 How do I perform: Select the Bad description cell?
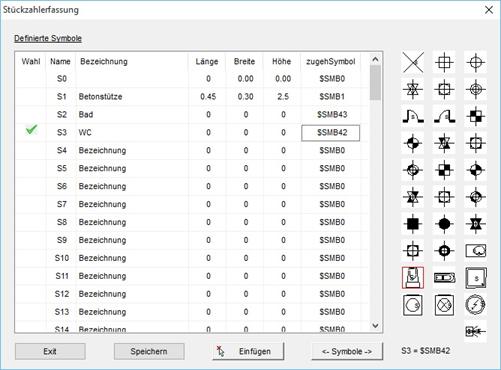132,115
